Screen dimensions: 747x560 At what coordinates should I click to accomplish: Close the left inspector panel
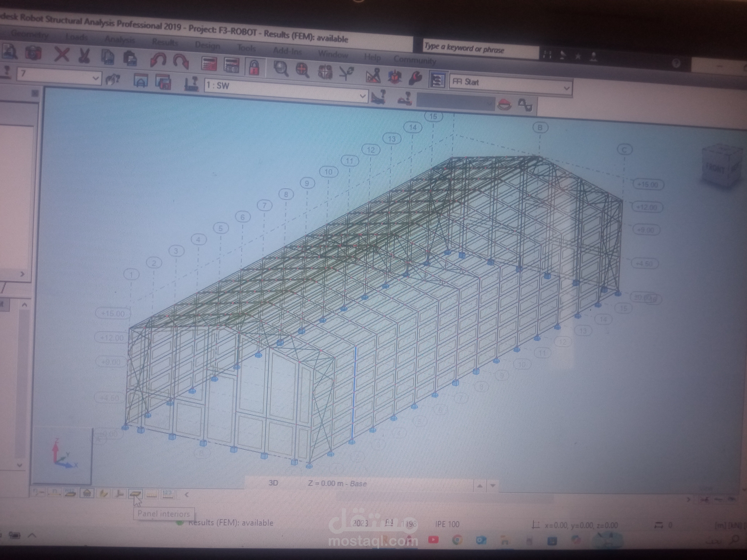pos(35,94)
